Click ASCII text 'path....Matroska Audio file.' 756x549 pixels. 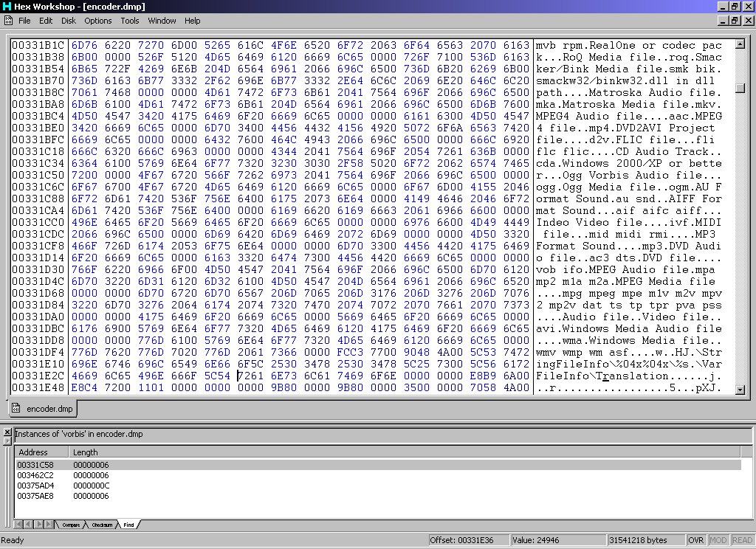629,92
